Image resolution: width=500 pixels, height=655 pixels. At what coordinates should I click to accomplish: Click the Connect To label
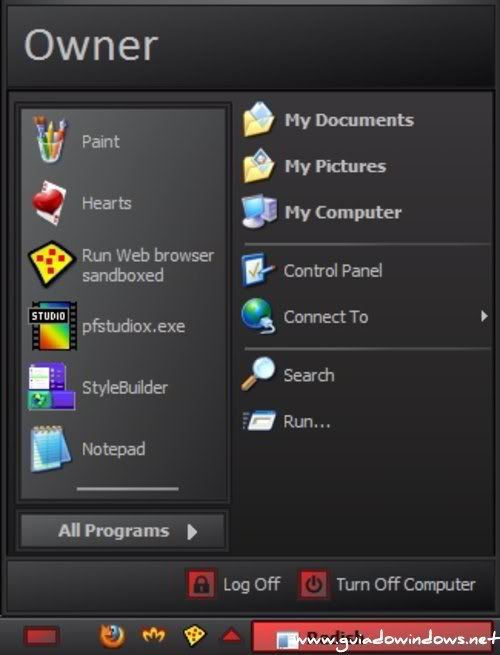tap(326, 317)
